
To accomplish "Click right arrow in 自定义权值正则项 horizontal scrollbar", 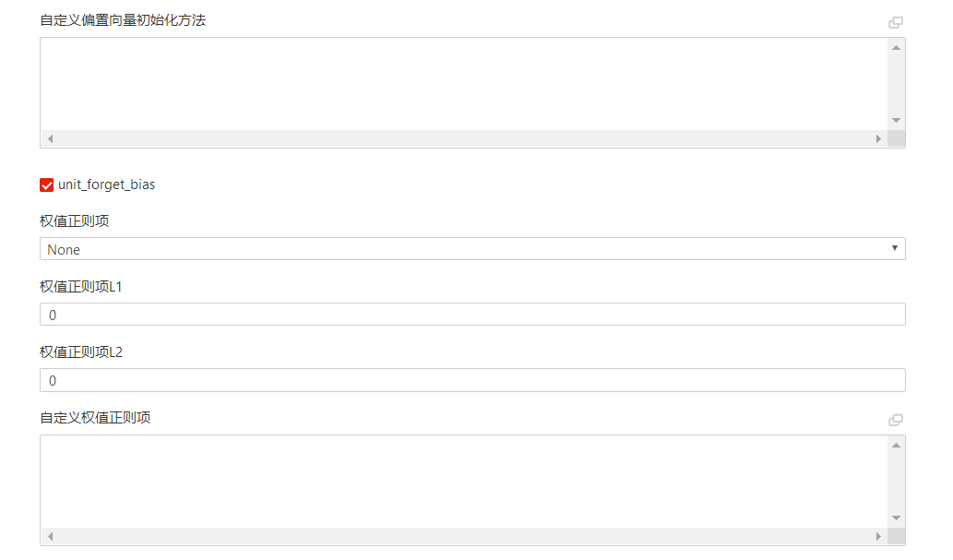I will pyautogui.click(x=878, y=536).
